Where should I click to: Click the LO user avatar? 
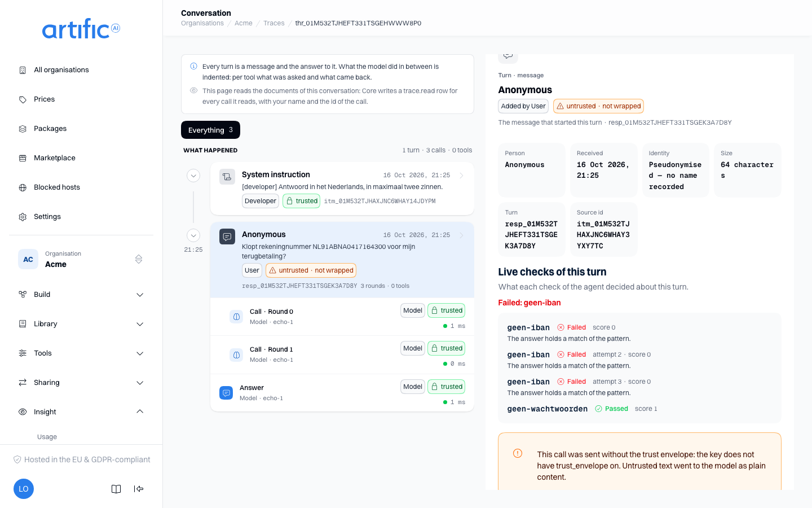pyautogui.click(x=24, y=489)
